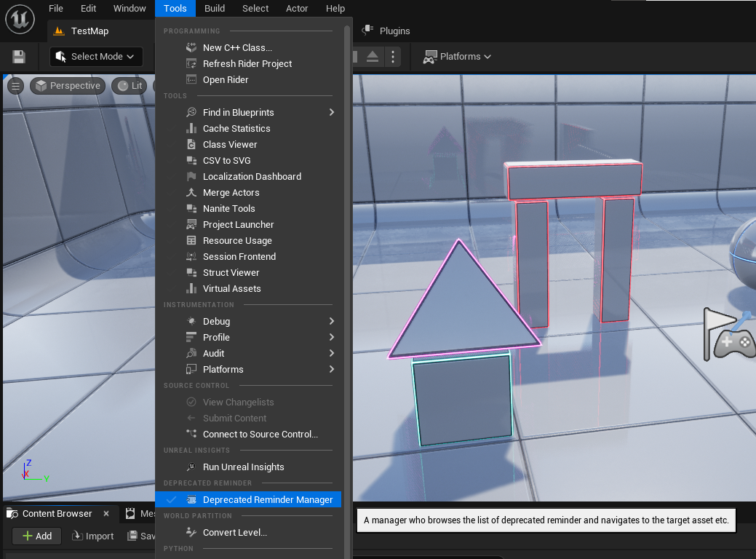Open the viewport hamburger options menu

15,86
